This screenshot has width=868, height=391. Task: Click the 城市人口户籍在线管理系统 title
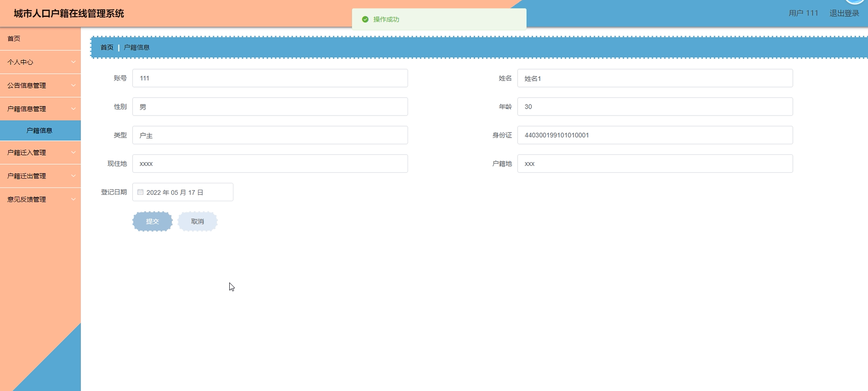(x=69, y=13)
